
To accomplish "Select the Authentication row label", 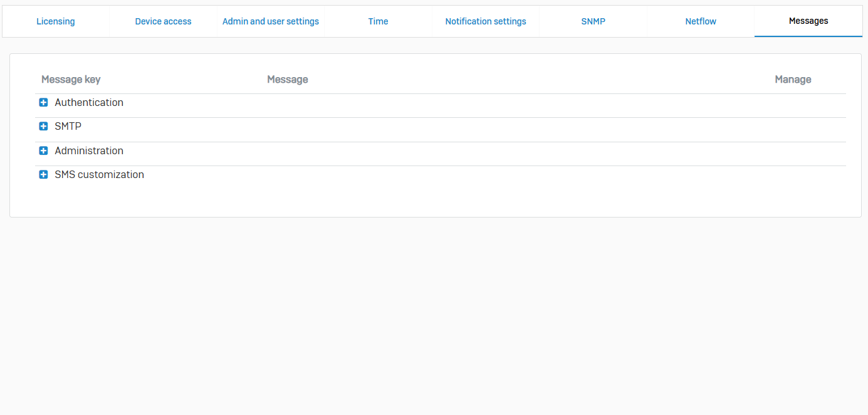I will click(x=89, y=103).
